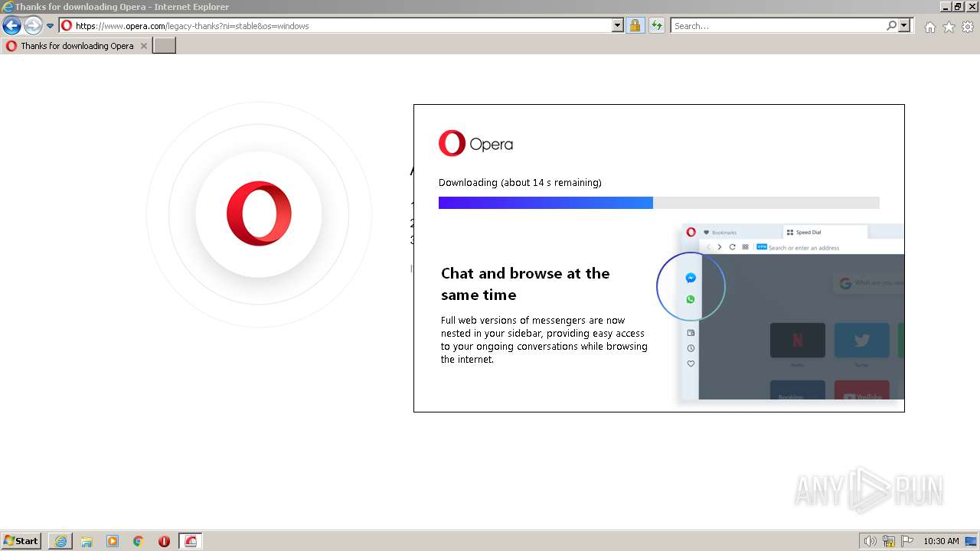Click the network icon in the system tray
Screen dimensions: 980x551
point(889,541)
